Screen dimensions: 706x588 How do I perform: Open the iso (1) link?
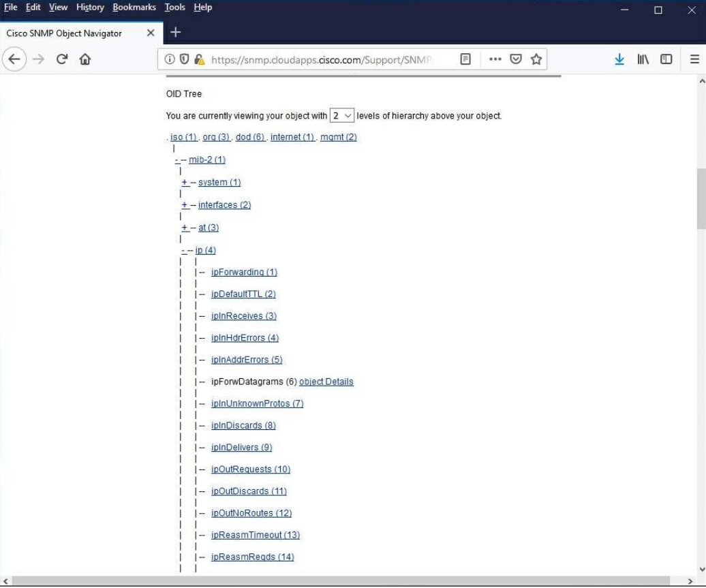click(184, 137)
